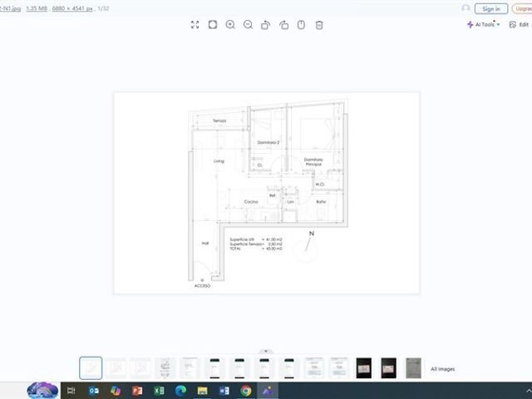The image size is (532, 399).
Task: Open File Explorer from the taskbar
Action: click(203, 391)
